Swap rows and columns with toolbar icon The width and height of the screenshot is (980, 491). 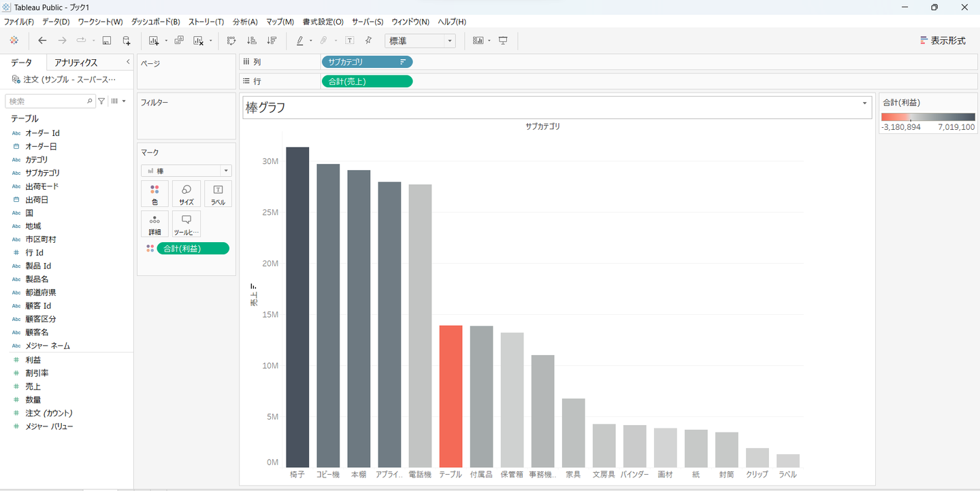(231, 41)
